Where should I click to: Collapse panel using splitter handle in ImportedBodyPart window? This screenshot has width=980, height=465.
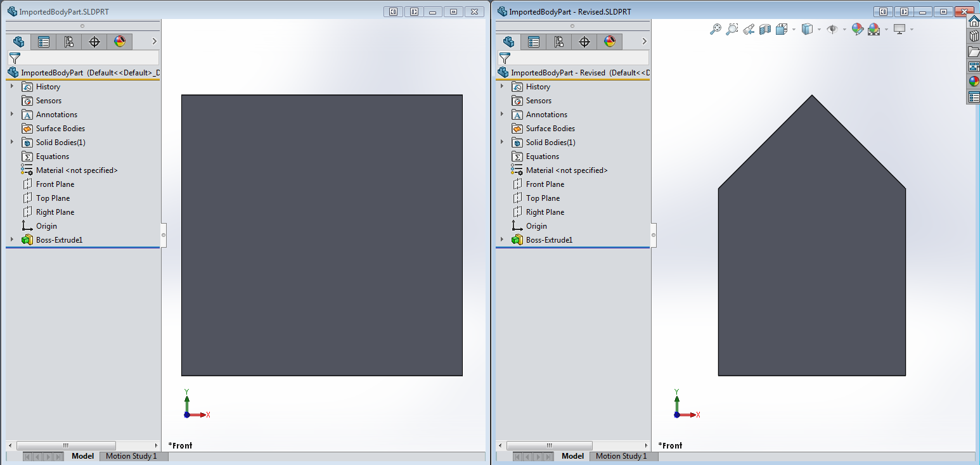tap(163, 235)
